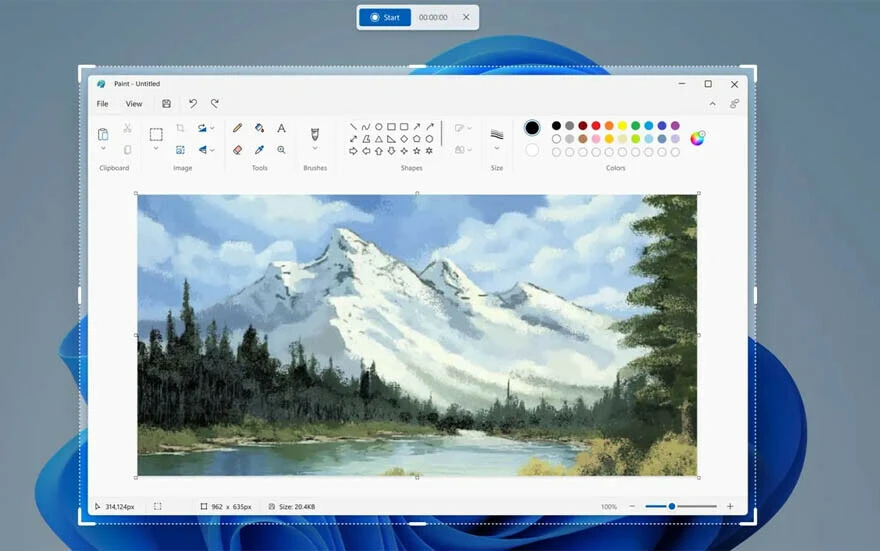This screenshot has height=551, width=880.
Task: Choose the orange palette color
Action: click(x=609, y=126)
